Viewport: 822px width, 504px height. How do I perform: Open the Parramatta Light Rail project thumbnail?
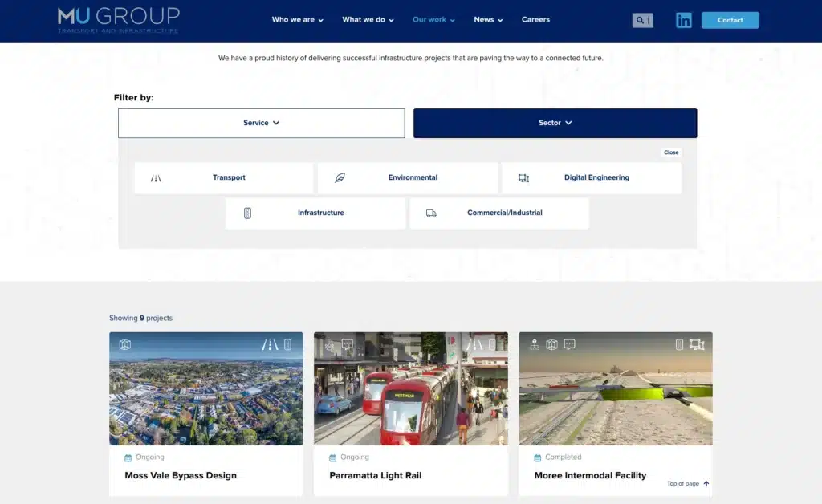pyautogui.click(x=410, y=388)
